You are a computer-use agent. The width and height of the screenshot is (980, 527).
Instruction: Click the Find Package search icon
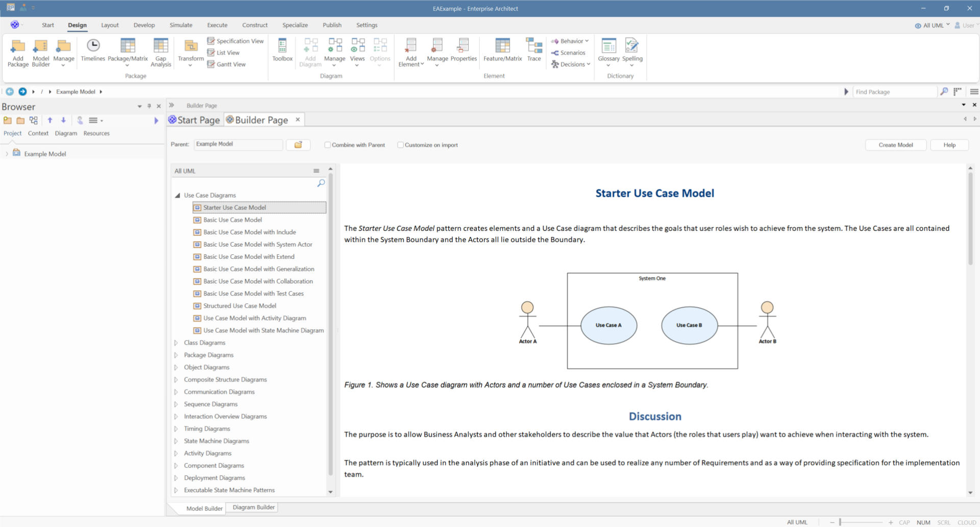(944, 91)
